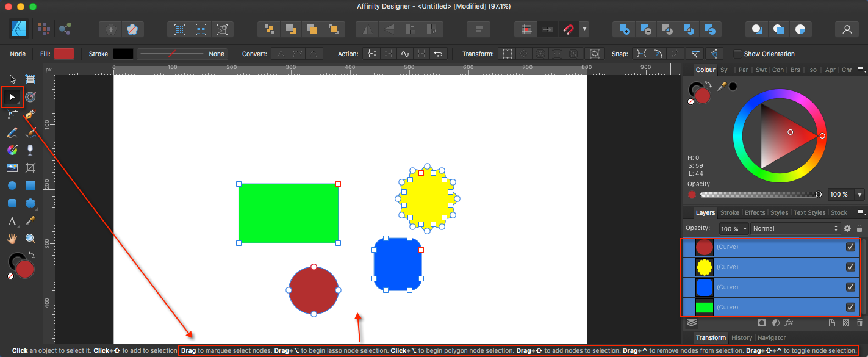Select the Colour Picker tool
The height and width of the screenshot is (357, 868).
click(30, 221)
